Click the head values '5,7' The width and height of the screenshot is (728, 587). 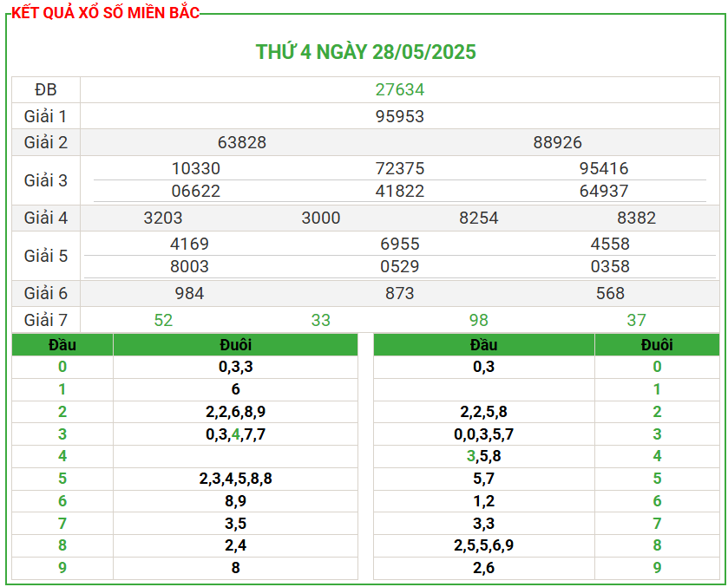(x=484, y=479)
